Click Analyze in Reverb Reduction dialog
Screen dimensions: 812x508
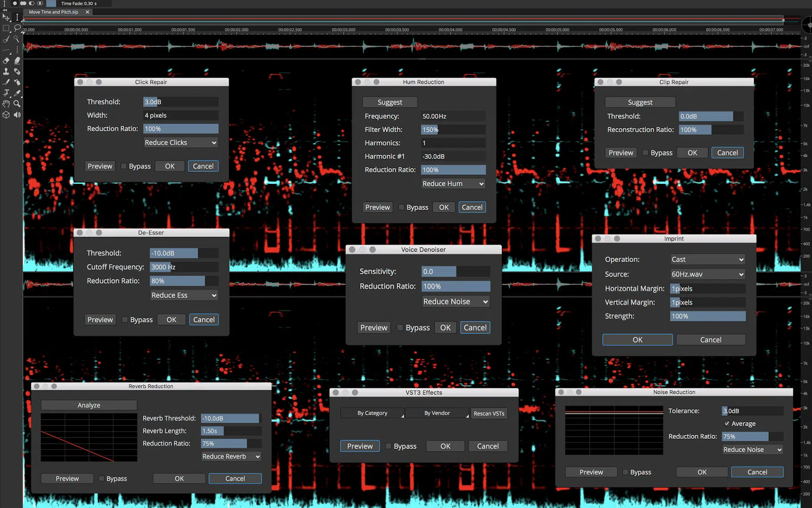89,405
